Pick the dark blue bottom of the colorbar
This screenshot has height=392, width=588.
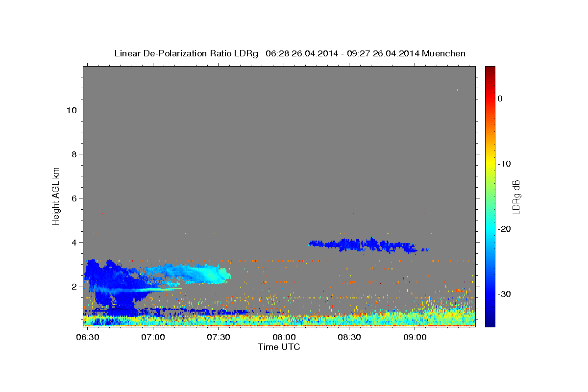[x=490, y=321]
